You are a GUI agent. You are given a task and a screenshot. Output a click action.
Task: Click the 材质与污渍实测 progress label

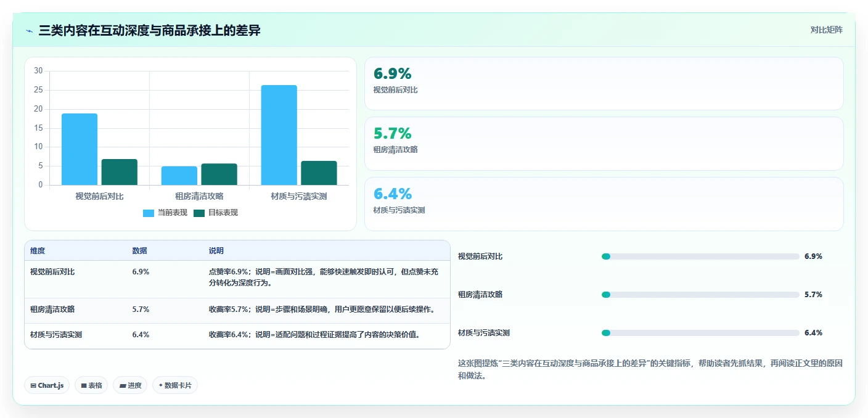484,333
